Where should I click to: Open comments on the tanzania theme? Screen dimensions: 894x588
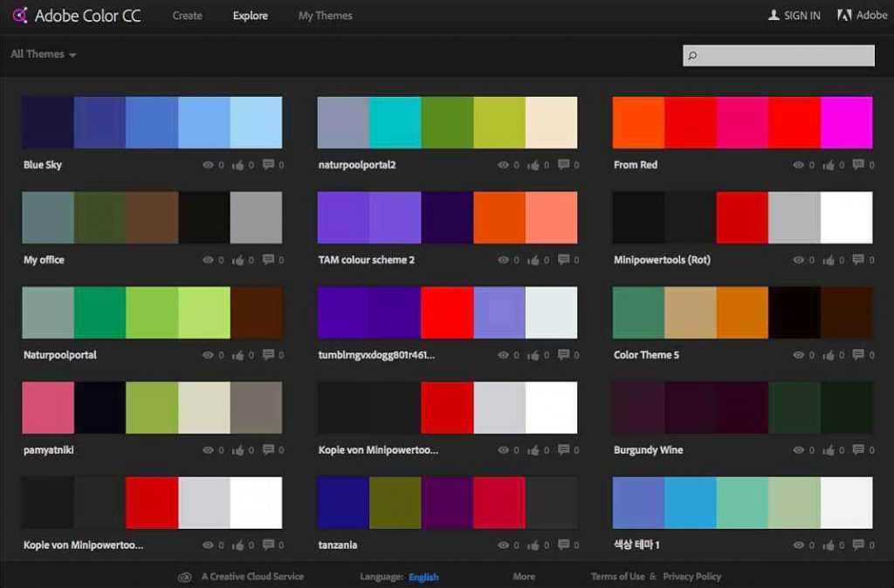[x=563, y=544]
